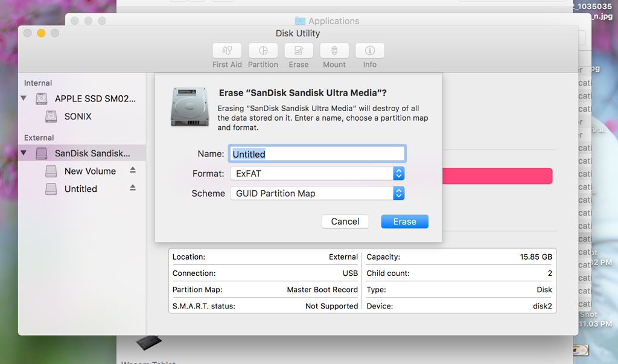Open the Scheme GUID Partition Map dropdown
Image resolution: width=618 pixels, height=364 pixels.
pyautogui.click(x=317, y=193)
